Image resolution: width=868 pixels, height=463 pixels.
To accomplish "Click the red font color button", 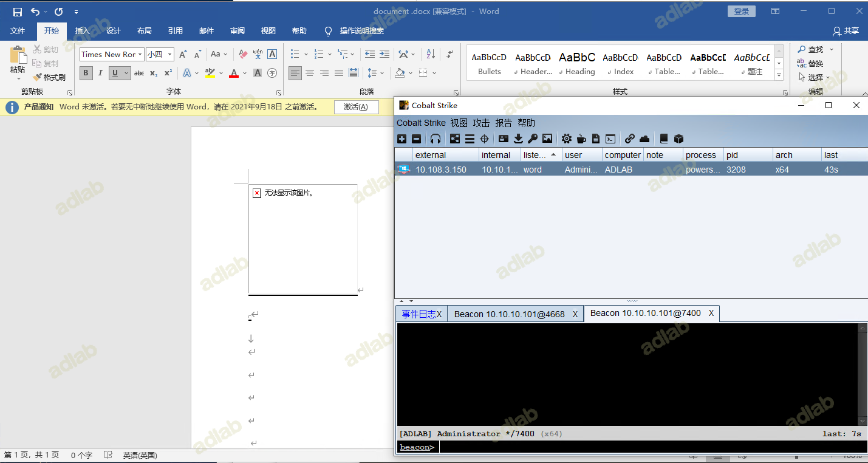I will (x=234, y=73).
